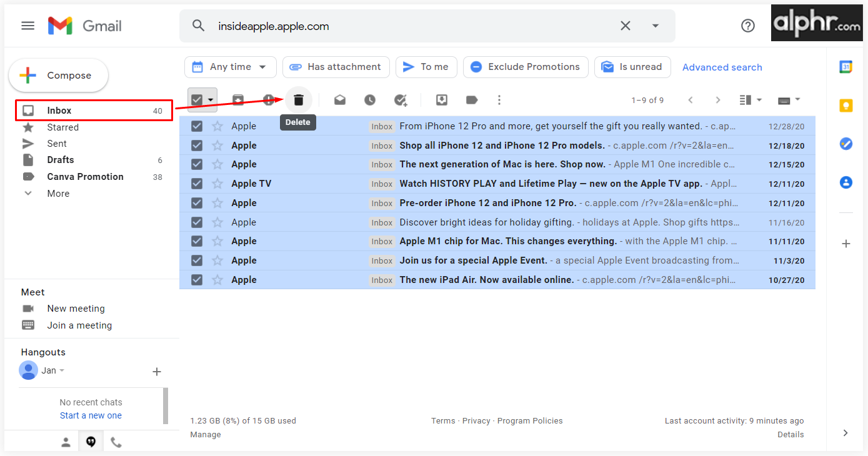The width and height of the screenshot is (868, 456).
Task: Open the Inbox folder
Action: click(x=94, y=111)
